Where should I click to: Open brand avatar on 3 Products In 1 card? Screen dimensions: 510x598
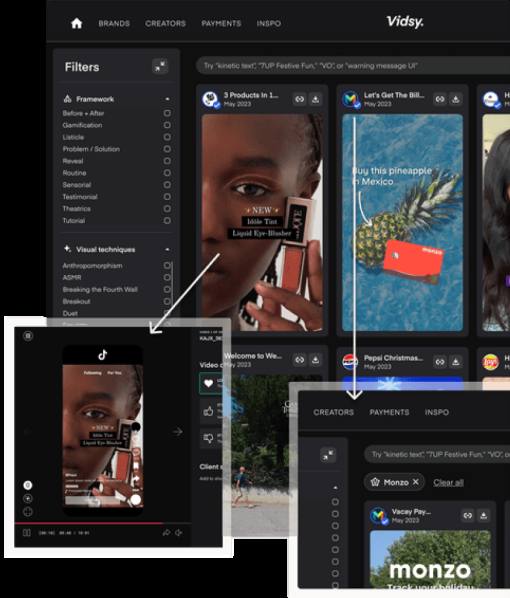[211, 100]
